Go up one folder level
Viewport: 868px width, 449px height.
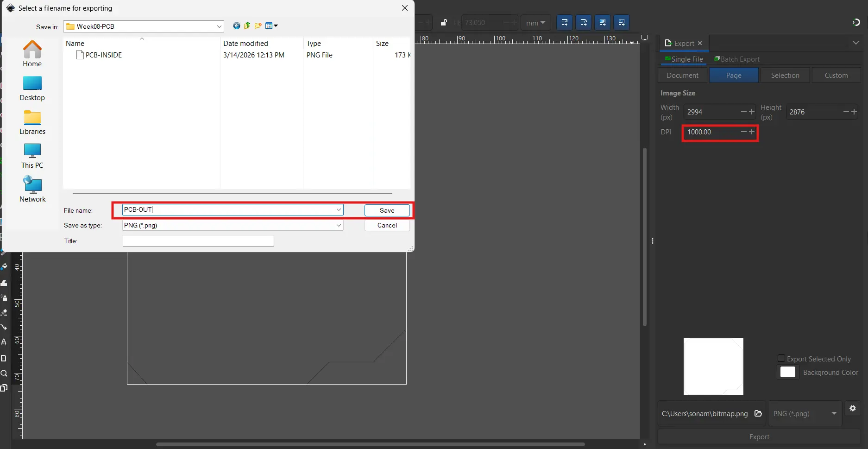[247, 26]
